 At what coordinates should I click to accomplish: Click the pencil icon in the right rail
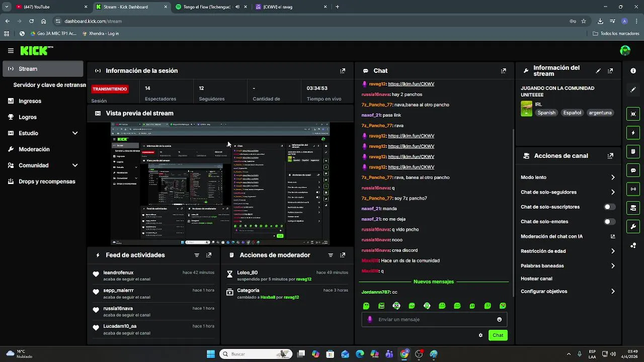coord(633,89)
